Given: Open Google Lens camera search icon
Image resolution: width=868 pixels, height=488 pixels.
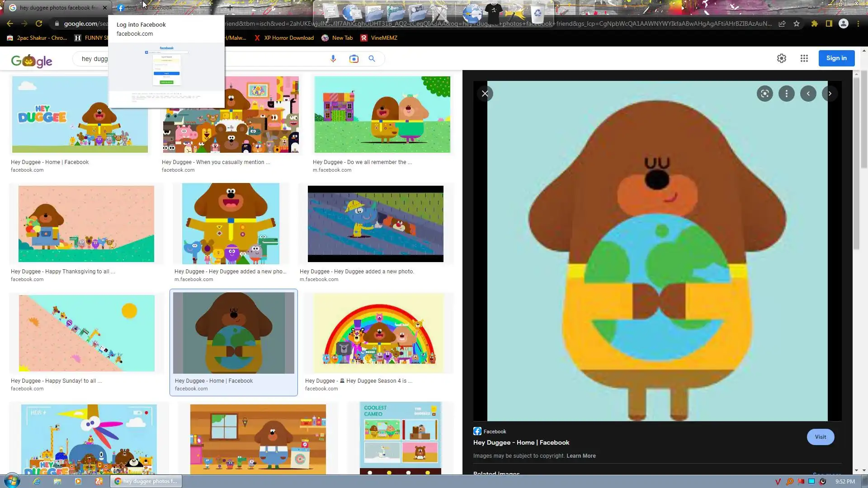Looking at the screenshot, I should click(354, 59).
